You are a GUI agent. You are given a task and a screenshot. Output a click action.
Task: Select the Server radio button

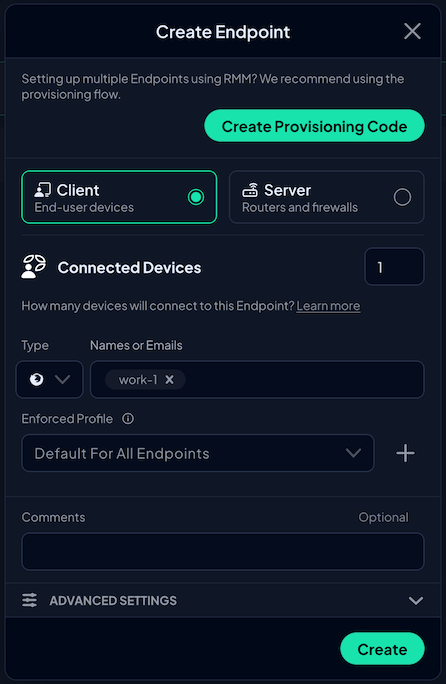click(402, 197)
